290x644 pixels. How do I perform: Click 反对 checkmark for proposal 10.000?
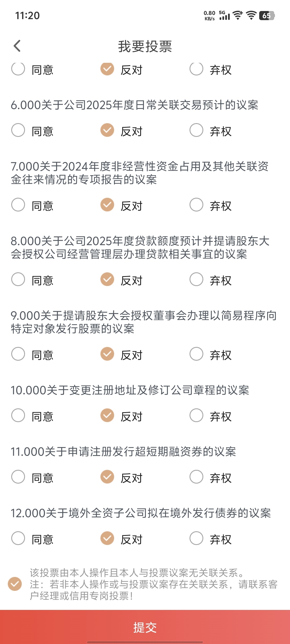(107, 415)
